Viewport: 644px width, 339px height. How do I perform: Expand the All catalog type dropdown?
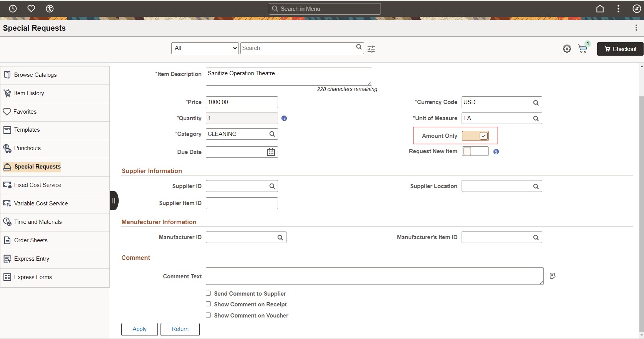coord(205,48)
